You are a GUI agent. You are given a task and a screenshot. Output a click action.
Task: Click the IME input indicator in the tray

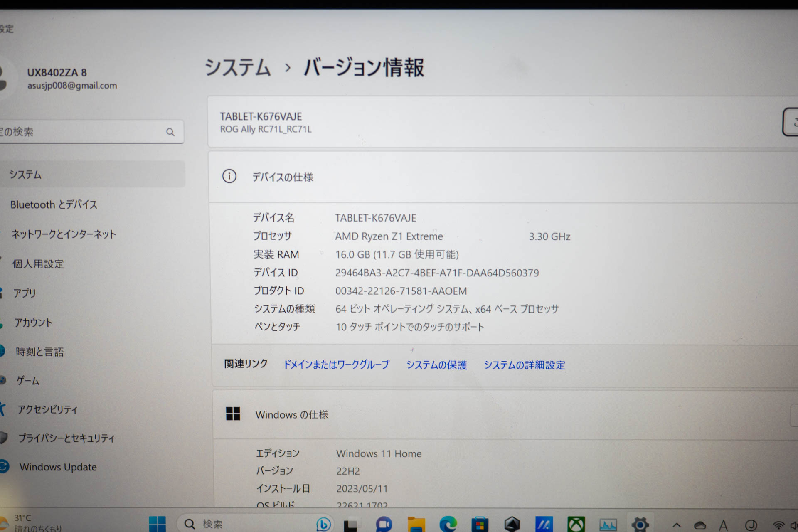click(723, 524)
